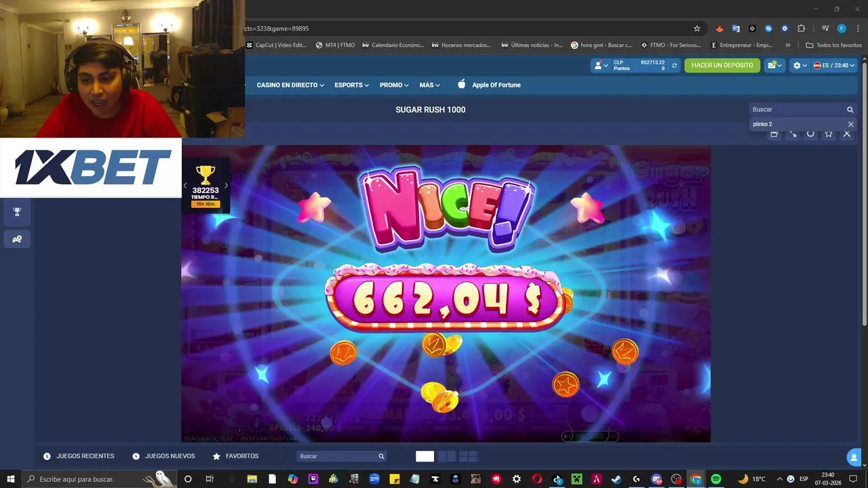This screenshot has height=488, width=868.
Task: Open the media controls music-note icon
Action: [825, 28]
